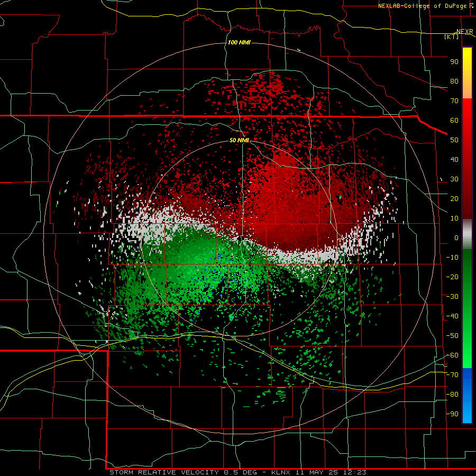Click the -80 value on the velocity scale
The height and width of the screenshot is (476, 476).
[x=452, y=395]
